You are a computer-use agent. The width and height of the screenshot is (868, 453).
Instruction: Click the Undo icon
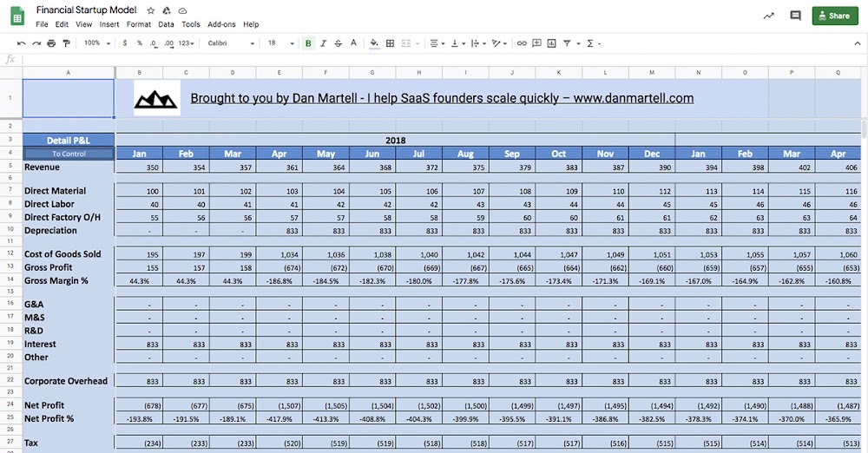click(21, 43)
